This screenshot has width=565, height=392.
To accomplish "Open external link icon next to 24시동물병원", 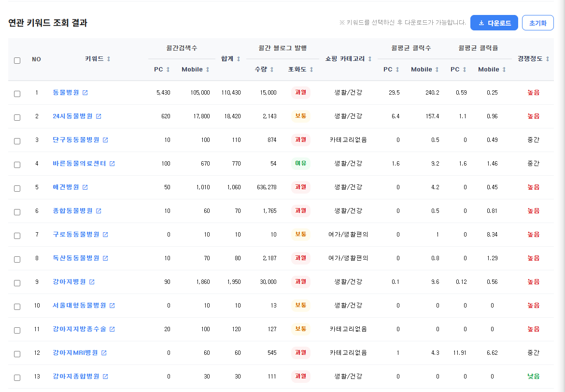I will click(x=99, y=116).
